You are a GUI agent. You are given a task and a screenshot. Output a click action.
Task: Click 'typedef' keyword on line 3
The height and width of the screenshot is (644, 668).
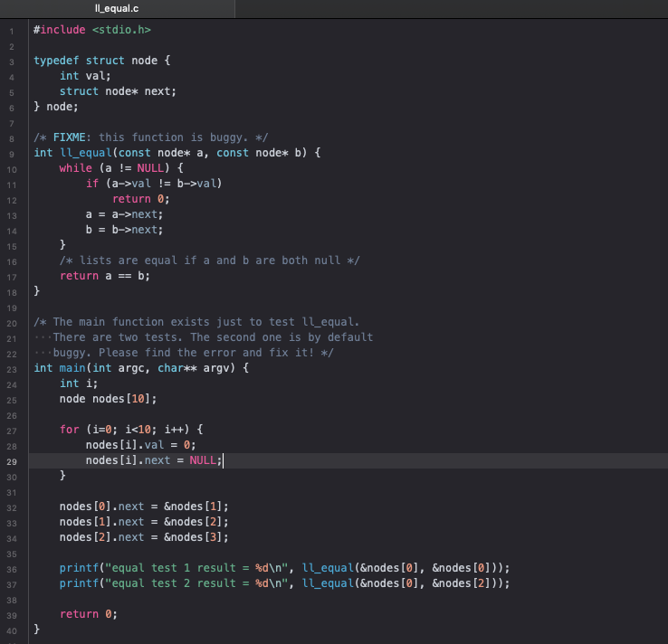point(56,61)
